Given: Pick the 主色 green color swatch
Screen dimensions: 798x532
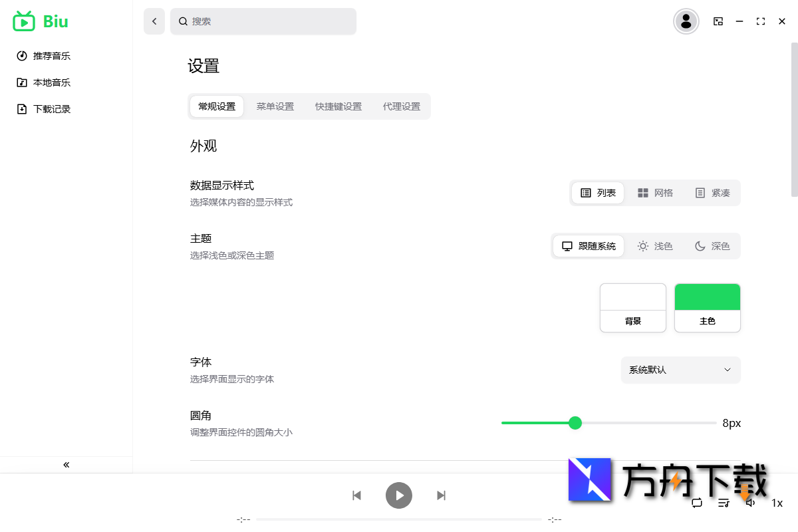Looking at the screenshot, I should (707, 296).
